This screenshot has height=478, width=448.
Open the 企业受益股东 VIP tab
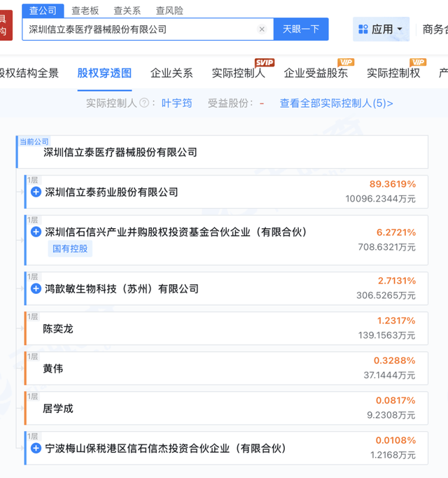(316, 73)
